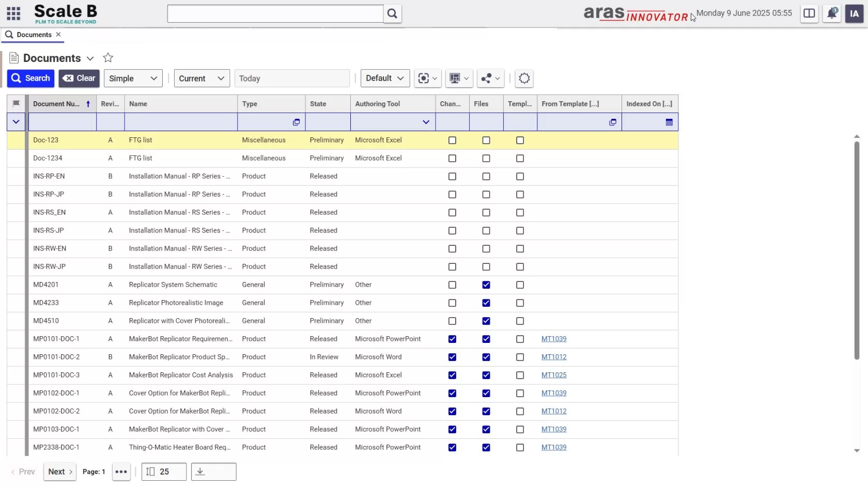Expand the Simple search mode dropdown
The image size is (868, 488).
133,78
